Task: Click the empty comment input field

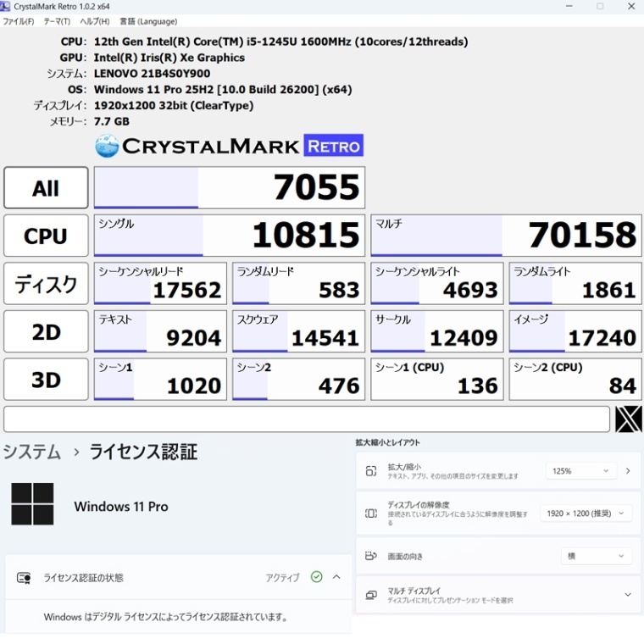Action: 307,419
